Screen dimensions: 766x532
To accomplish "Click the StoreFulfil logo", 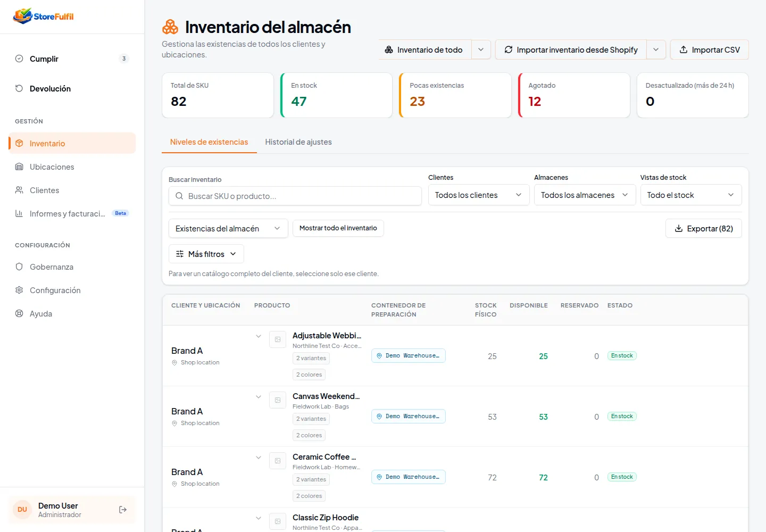I will (x=44, y=16).
